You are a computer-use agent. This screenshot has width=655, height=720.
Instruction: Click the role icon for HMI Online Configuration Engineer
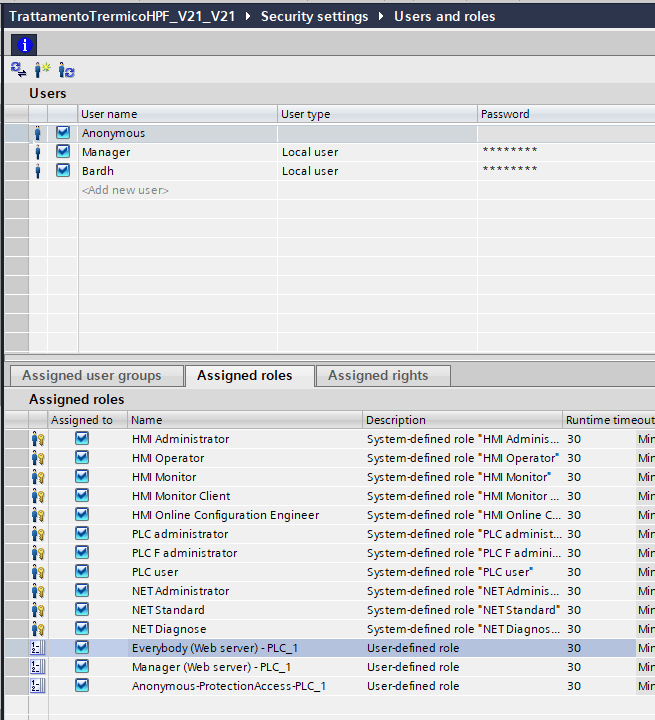pos(38,515)
